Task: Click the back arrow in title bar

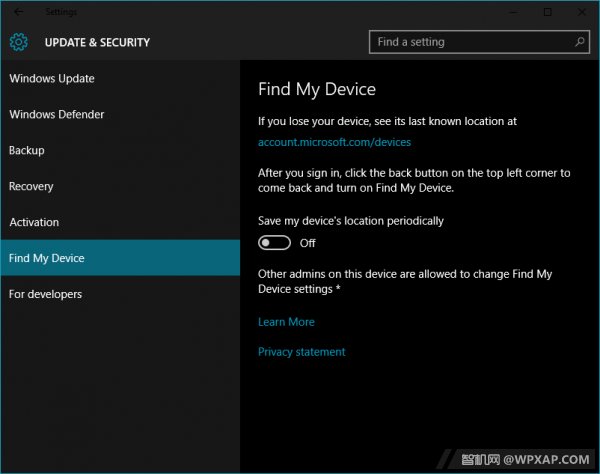Action: pyautogui.click(x=17, y=12)
